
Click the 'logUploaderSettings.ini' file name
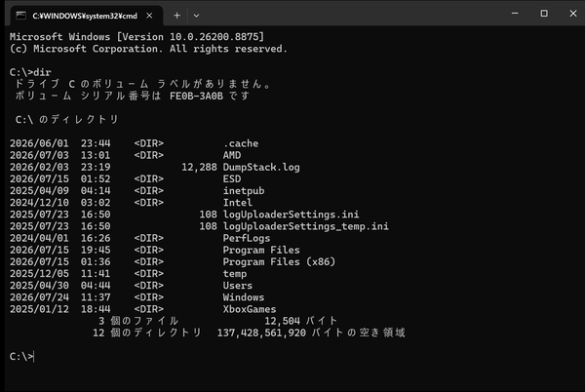[291, 215]
